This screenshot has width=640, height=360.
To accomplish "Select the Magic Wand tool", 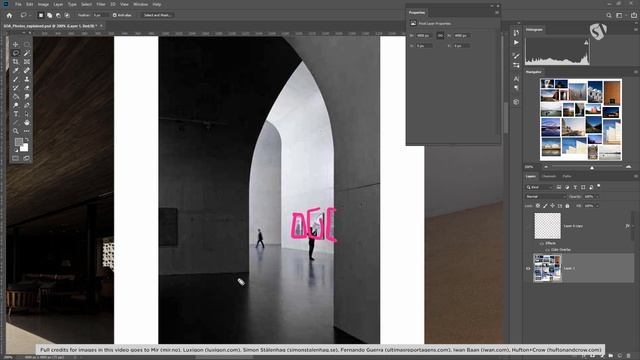I will pyautogui.click(x=27, y=53).
